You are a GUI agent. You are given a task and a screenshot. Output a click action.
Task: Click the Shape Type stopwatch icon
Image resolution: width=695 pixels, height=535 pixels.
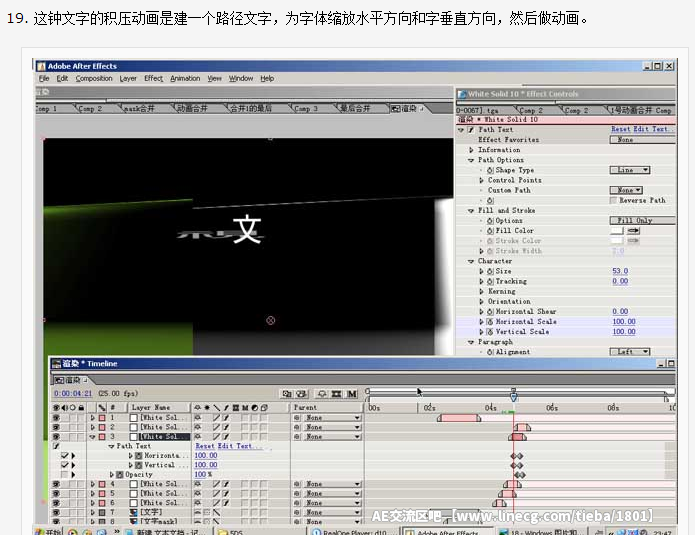point(490,170)
